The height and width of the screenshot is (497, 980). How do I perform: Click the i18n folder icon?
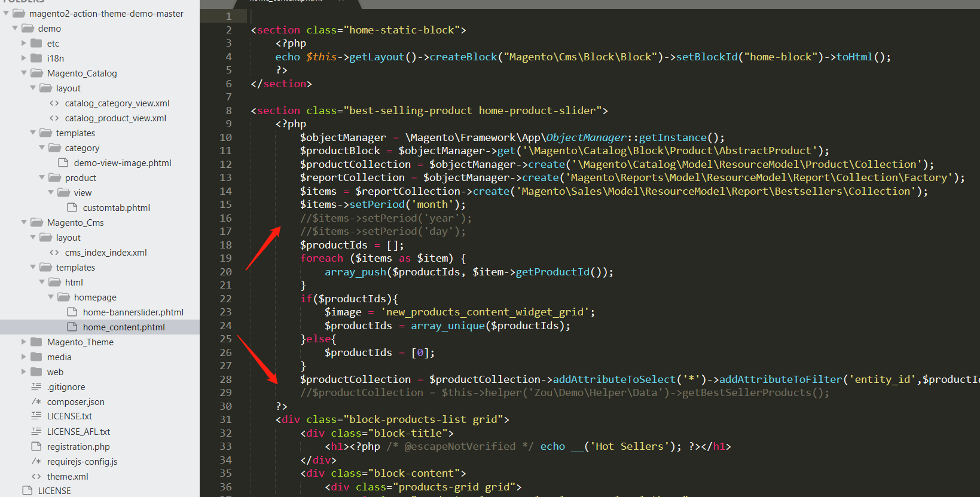36,58
